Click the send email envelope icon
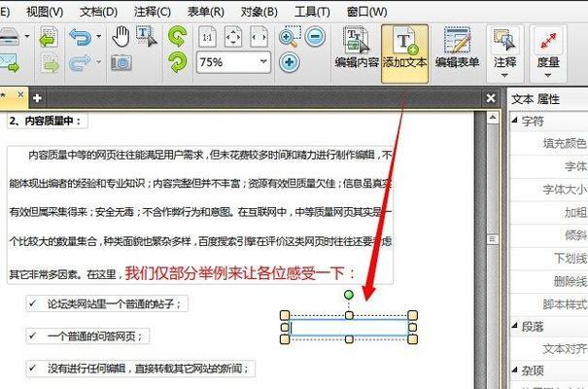 point(10,62)
